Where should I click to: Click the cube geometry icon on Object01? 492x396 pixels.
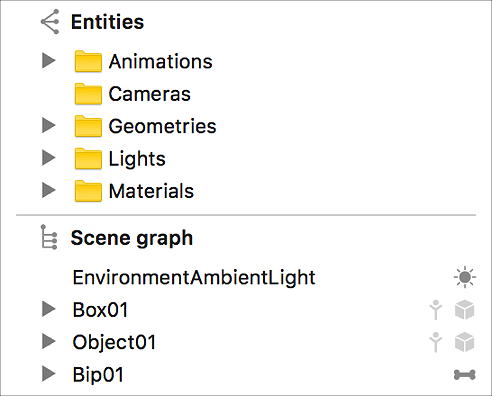(x=464, y=342)
